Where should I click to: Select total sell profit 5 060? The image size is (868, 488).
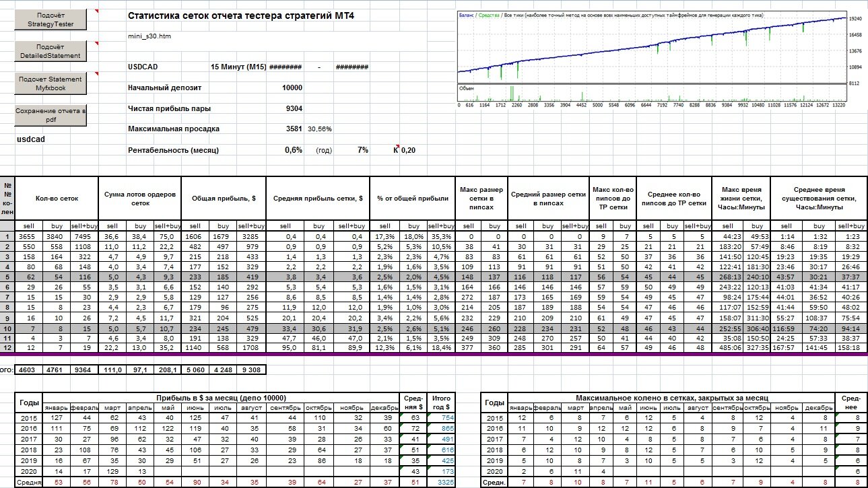pos(196,370)
